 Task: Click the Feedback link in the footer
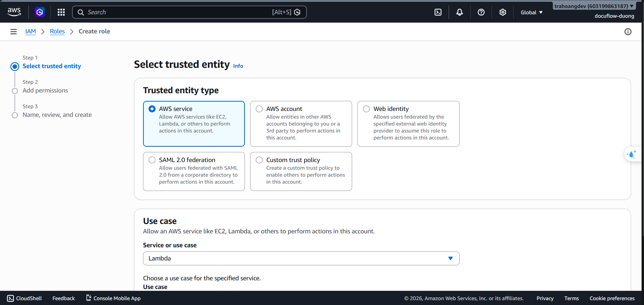pyautogui.click(x=64, y=298)
